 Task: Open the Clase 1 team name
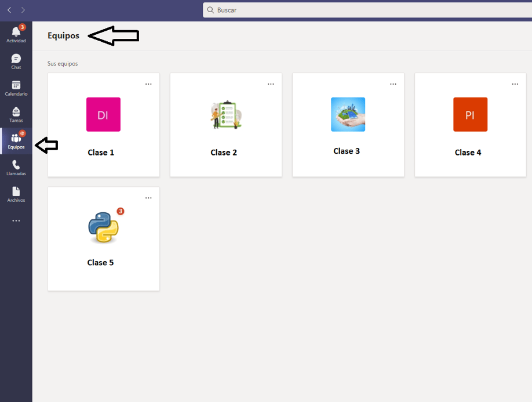pos(101,153)
